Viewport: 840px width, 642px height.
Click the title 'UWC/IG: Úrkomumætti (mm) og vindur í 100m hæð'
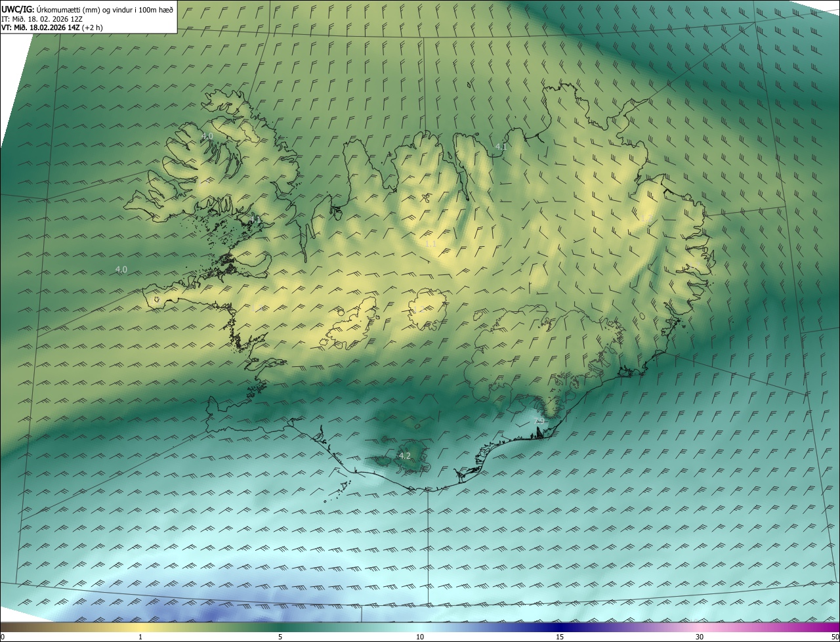point(87,9)
